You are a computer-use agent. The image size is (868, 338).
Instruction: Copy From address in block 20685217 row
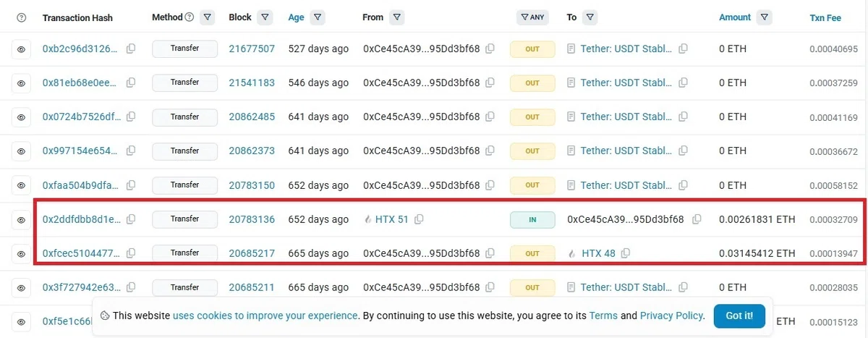pos(490,253)
